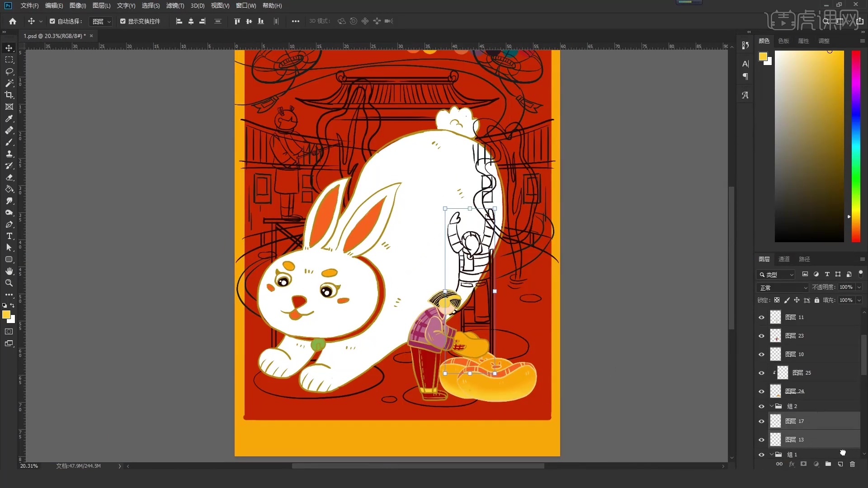Click the foreground color swatch in toolbar
This screenshot has width=868, height=488.
[6, 315]
